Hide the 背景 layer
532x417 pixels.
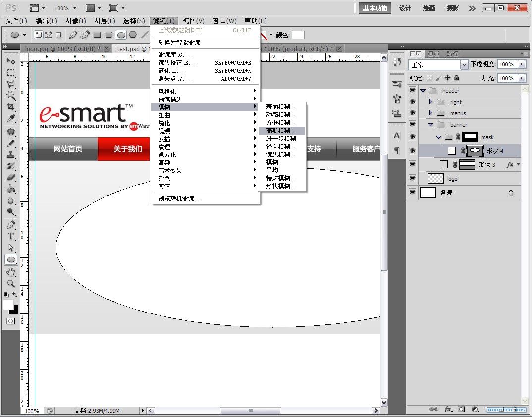[412, 192]
